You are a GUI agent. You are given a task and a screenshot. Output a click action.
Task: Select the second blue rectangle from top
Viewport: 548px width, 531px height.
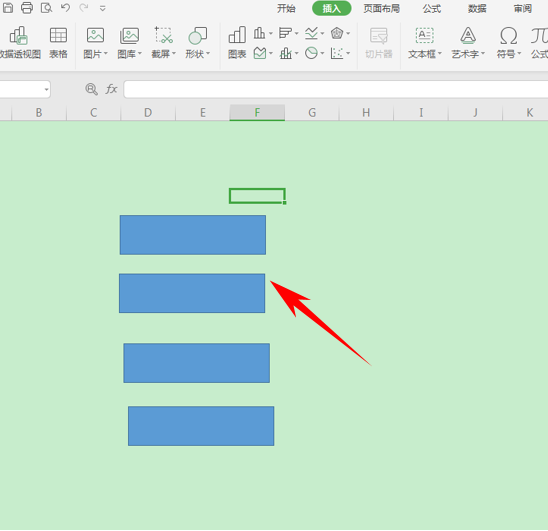(192, 293)
